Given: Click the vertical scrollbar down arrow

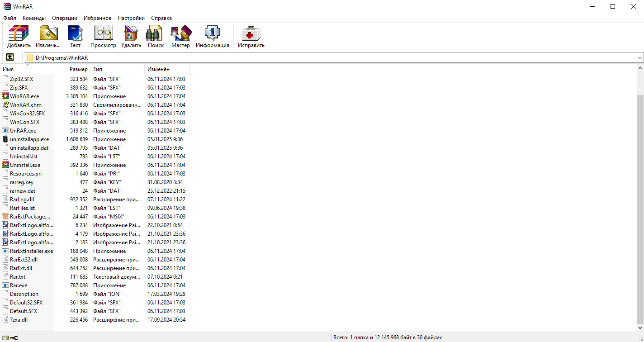Looking at the screenshot, I should [x=640, y=328].
